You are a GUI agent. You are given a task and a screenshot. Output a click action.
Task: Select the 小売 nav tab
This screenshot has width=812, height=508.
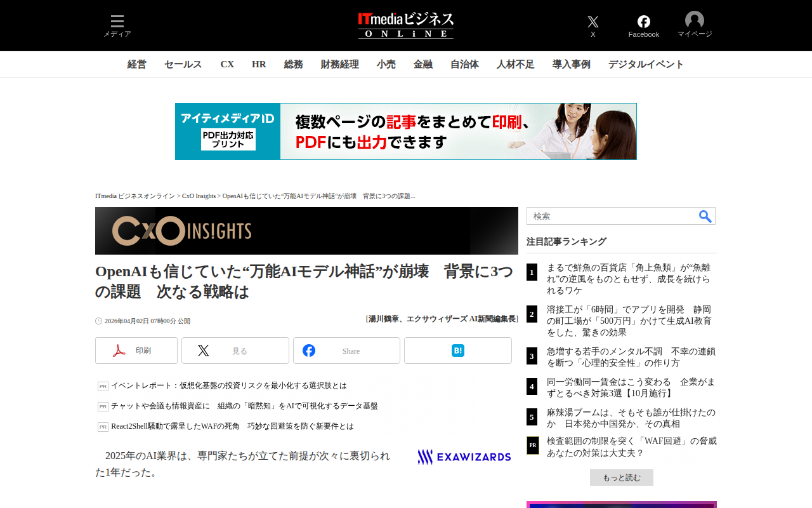(x=386, y=64)
